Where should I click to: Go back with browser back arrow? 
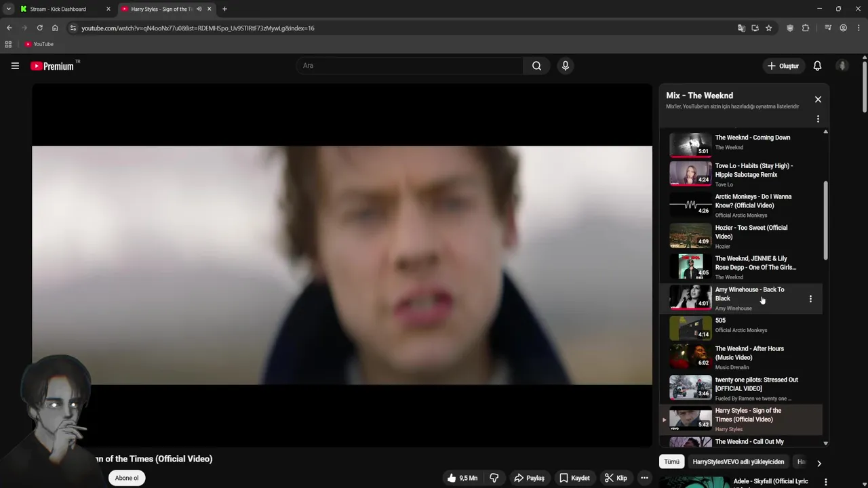pos(9,28)
